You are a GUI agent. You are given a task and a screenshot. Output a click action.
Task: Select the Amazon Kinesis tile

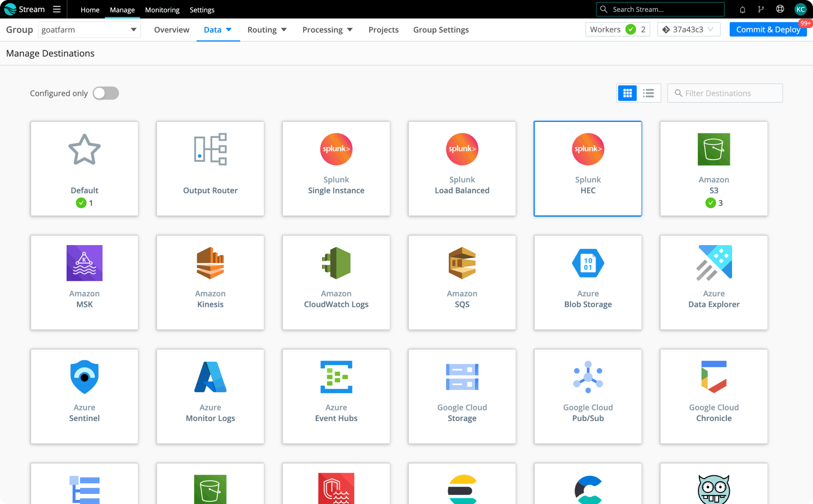(x=210, y=282)
